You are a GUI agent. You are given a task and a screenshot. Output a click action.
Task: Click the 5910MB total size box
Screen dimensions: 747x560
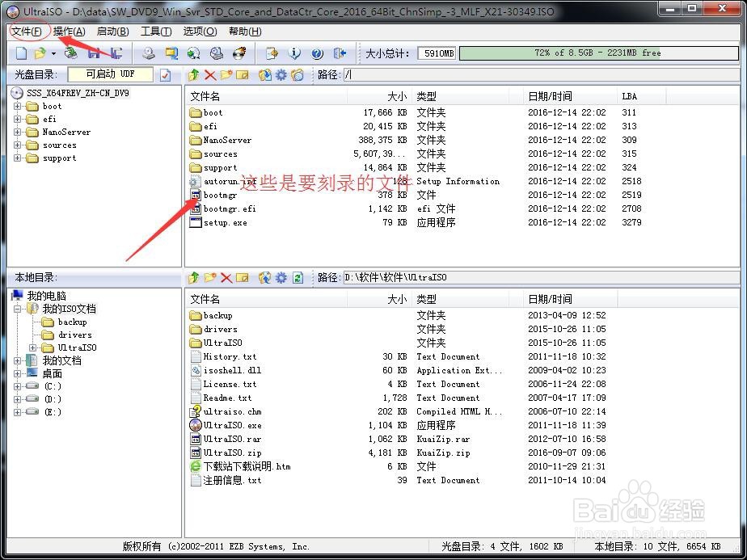437,53
